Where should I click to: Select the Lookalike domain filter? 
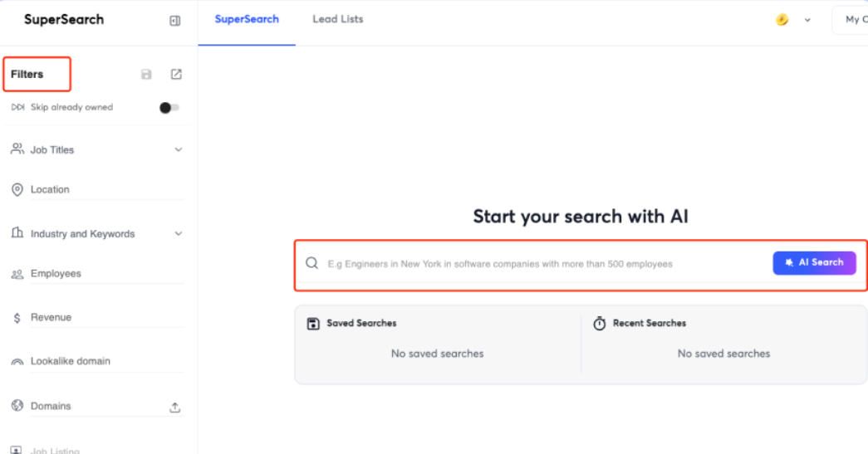97,362
